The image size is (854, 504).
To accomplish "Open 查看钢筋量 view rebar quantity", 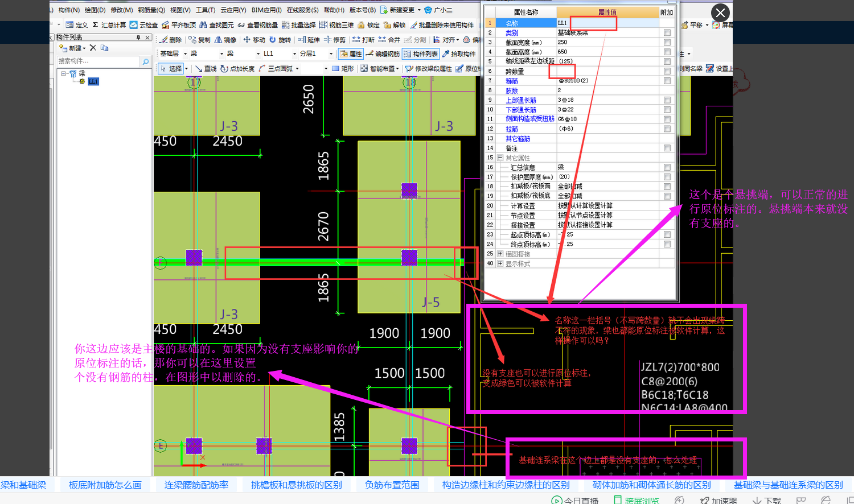I will tap(257, 25).
